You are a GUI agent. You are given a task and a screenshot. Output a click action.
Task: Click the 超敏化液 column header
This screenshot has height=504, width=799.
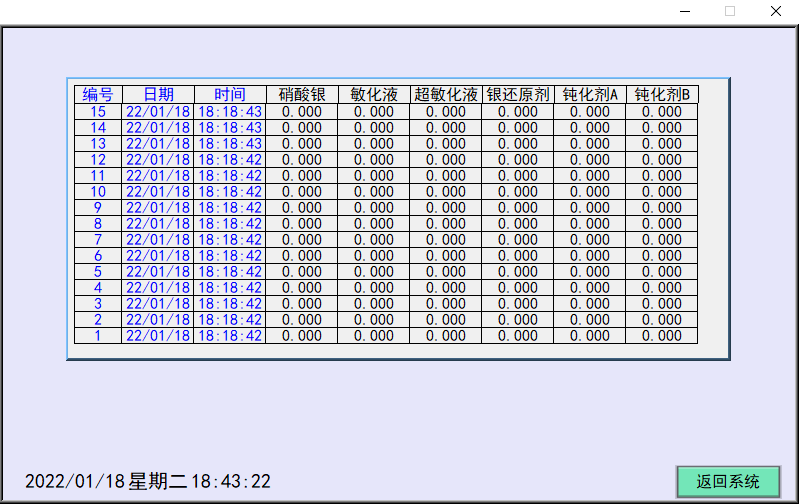click(x=446, y=95)
